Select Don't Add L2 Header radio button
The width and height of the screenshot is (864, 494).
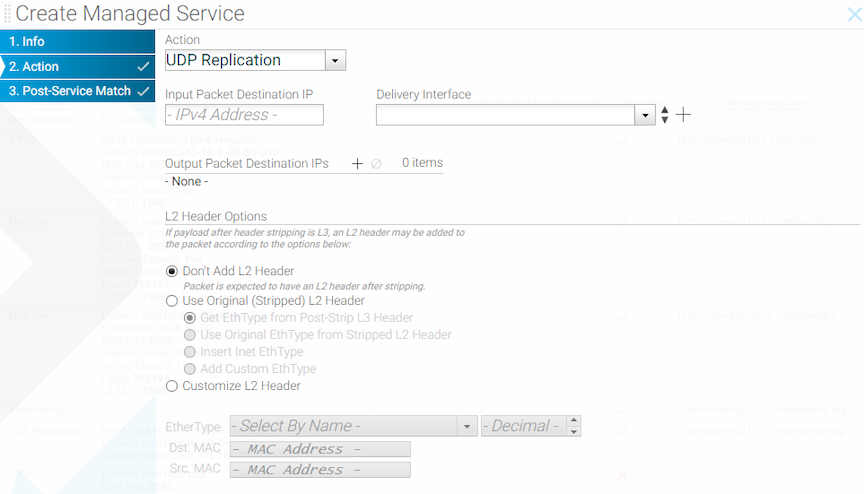pos(172,272)
